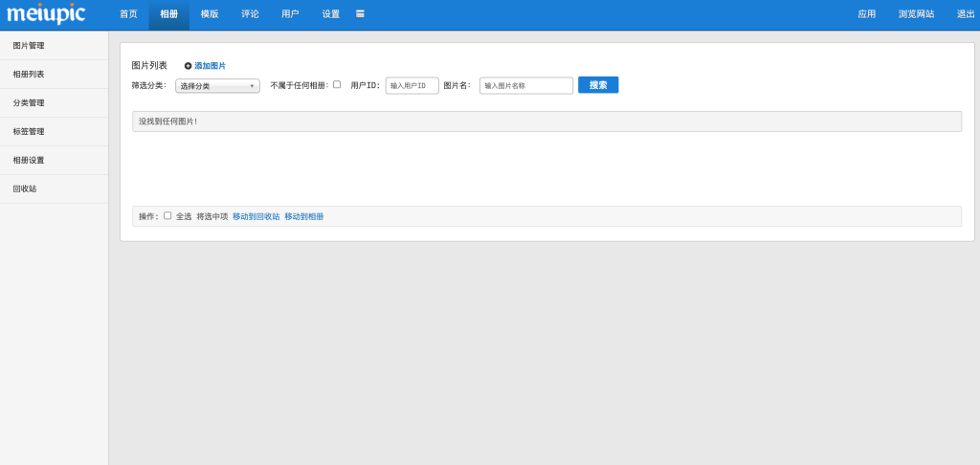The width and height of the screenshot is (980, 465).
Task: Open the 首页 tab in the top navigation
Action: [129, 14]
